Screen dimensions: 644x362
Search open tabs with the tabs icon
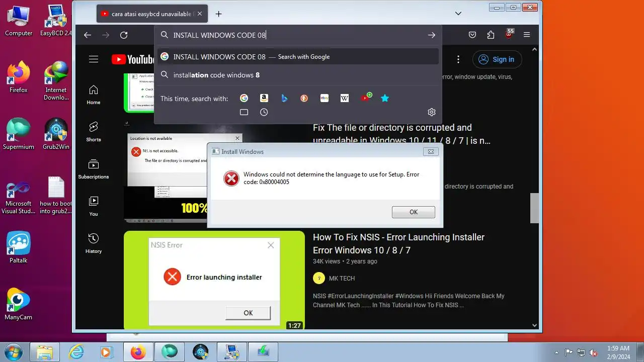(244, 112)
